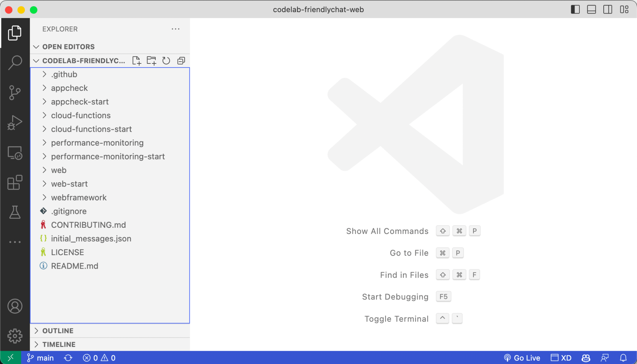Screen dimensions: 637x364
Task: Expand the webframework folder
Action: [110, 198]
